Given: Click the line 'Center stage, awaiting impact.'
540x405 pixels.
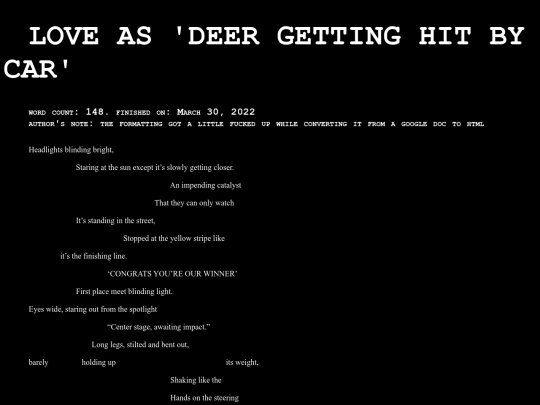Looking at the screenshot, I should pos(159,327).
